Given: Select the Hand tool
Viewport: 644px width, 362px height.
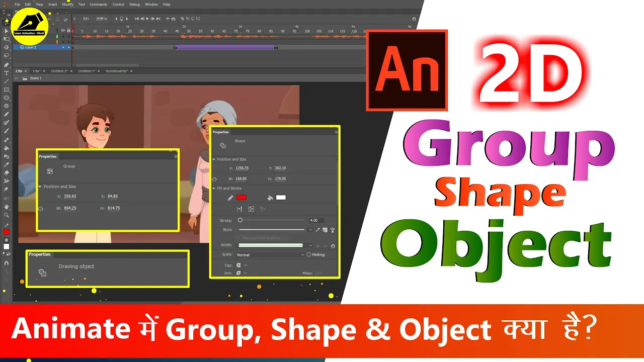Looking at the screenshot, I should [7, 207].
